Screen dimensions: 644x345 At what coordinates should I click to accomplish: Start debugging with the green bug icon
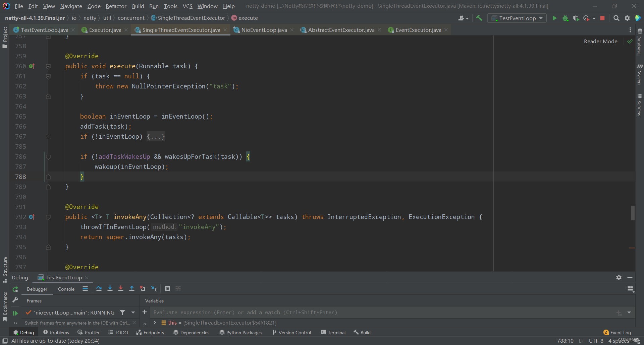point(565,18)
